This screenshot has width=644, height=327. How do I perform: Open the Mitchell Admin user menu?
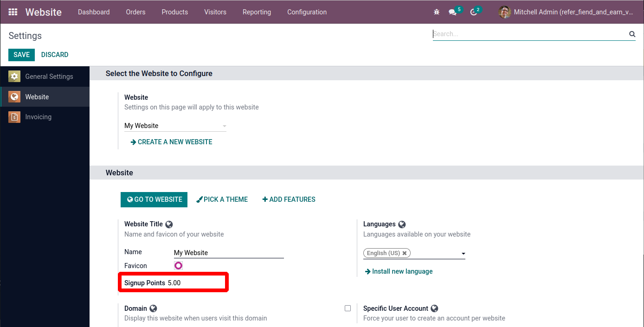(x=566, y=12)
